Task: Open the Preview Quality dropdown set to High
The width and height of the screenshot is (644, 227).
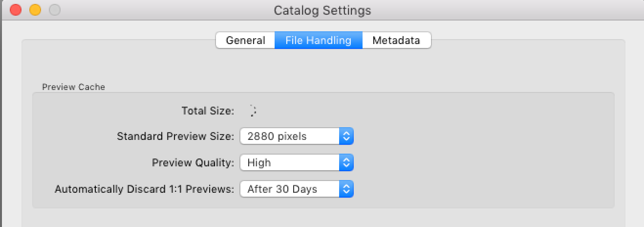Action: pos(297,163)
